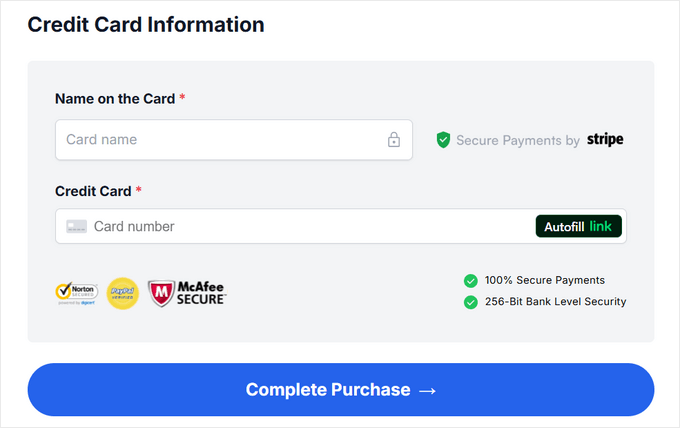Click green checkmark beside 256-Bit Bank Level Security
The height and width of the screenshot is (428, 680).
pyautogui.click(x=470, y=302)
